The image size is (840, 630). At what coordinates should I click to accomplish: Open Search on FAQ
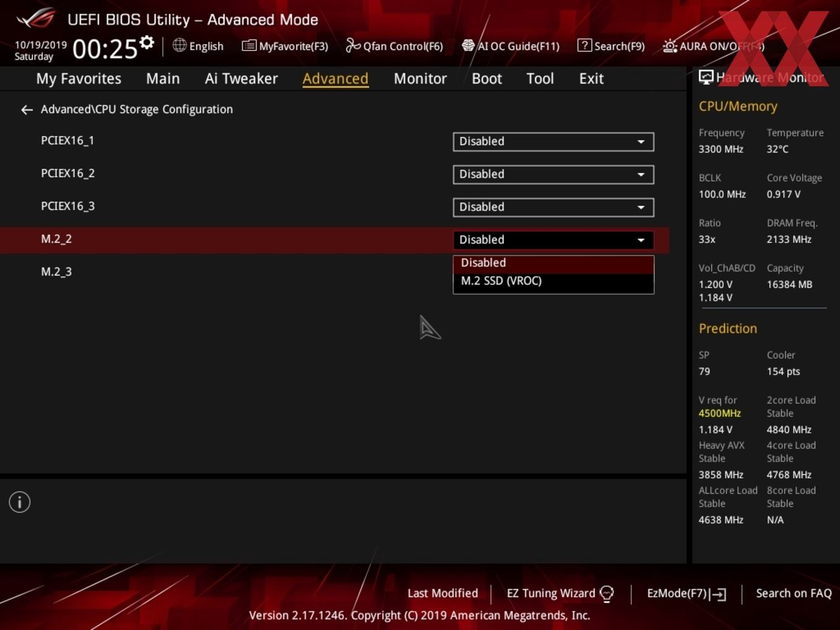[794, 594]
